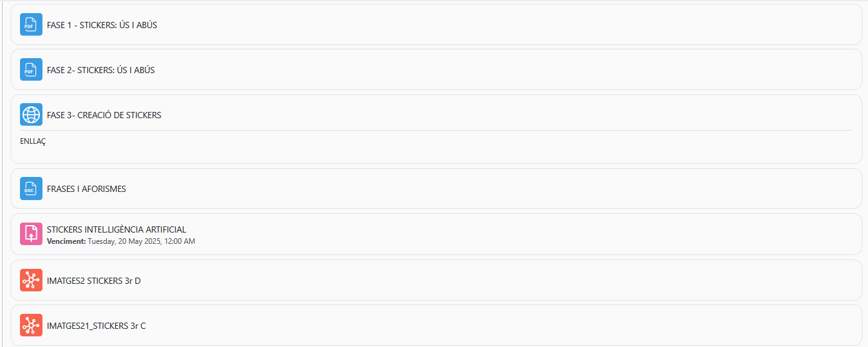Open the IMATGES2 STICKERS 3r D activity
Image resolution: width=868 pixels, height=347 pixels.
(94, 281)
